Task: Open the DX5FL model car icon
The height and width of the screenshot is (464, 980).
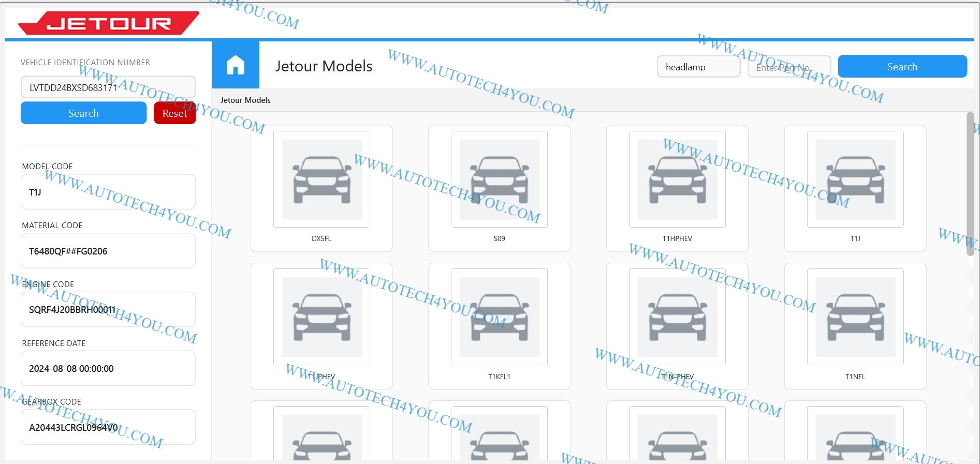Action: (321, 179)
